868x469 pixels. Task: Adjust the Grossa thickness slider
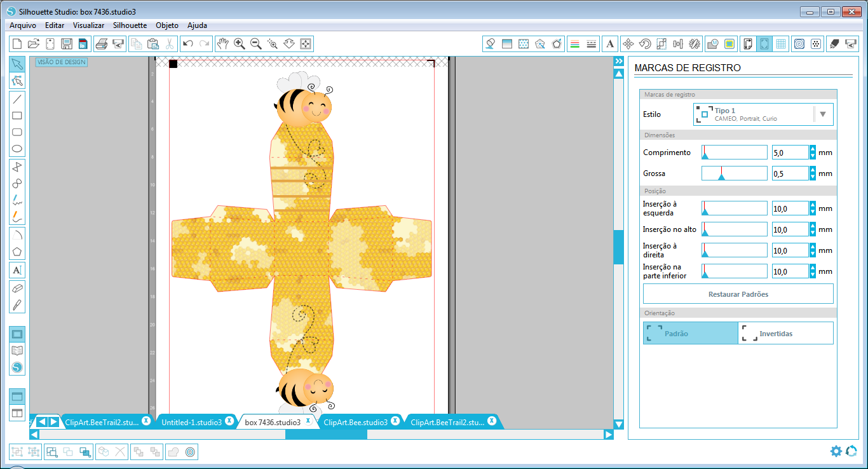(735, 173)
